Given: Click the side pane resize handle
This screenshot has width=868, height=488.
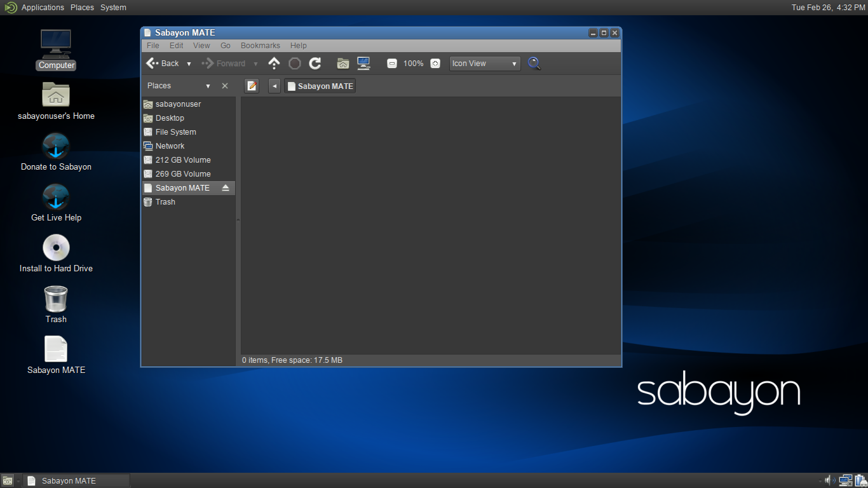Looking at the screenshot, I should click(238, 220).
